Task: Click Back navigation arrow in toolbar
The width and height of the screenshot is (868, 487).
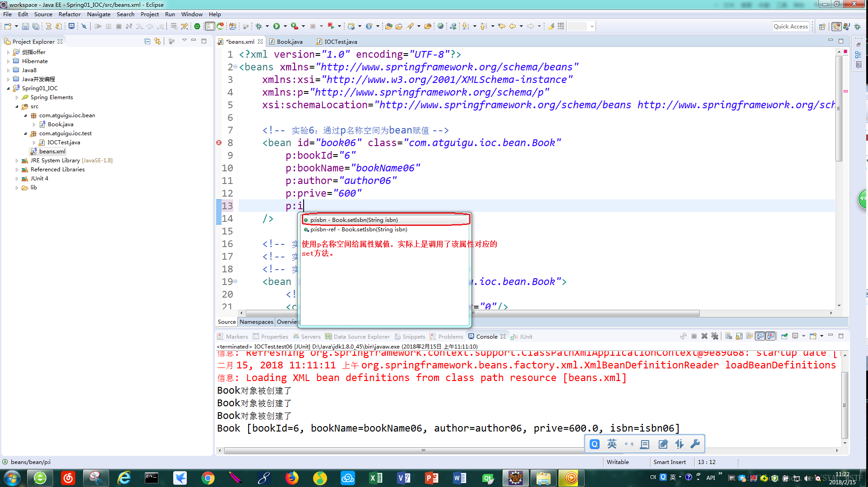Action: [x=512, y=27]
